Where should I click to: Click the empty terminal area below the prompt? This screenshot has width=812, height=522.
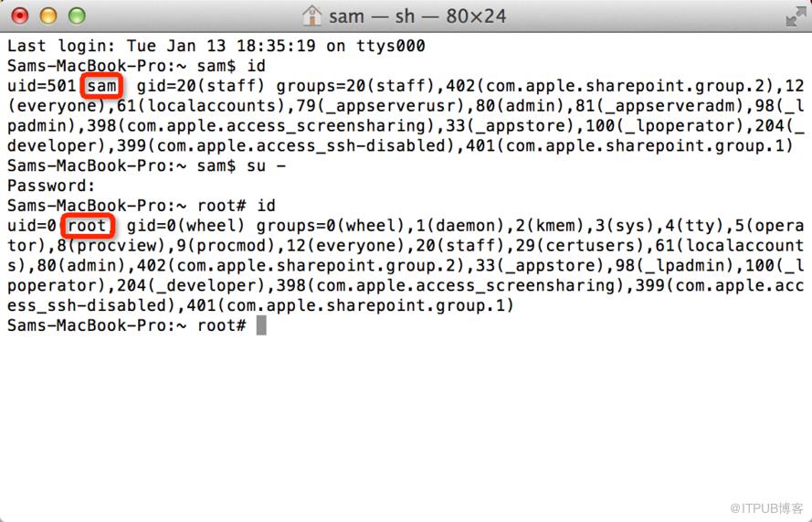tap(406, 421)
